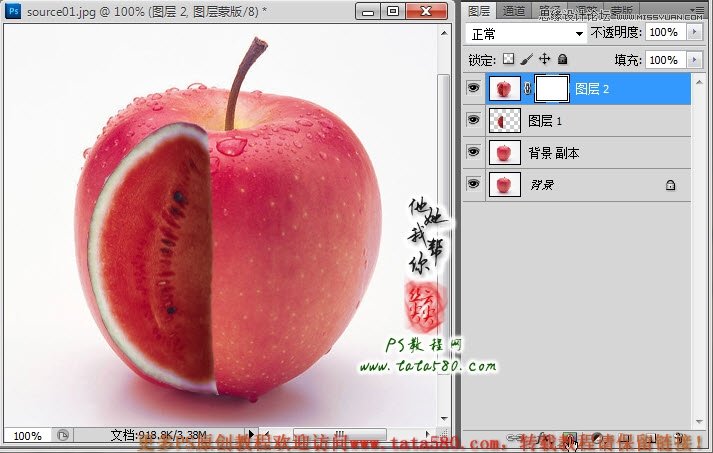The height and width of the screenshot is (453, 713).
Task: Open 填充 fill slider arrow
Action: point(694,60)
